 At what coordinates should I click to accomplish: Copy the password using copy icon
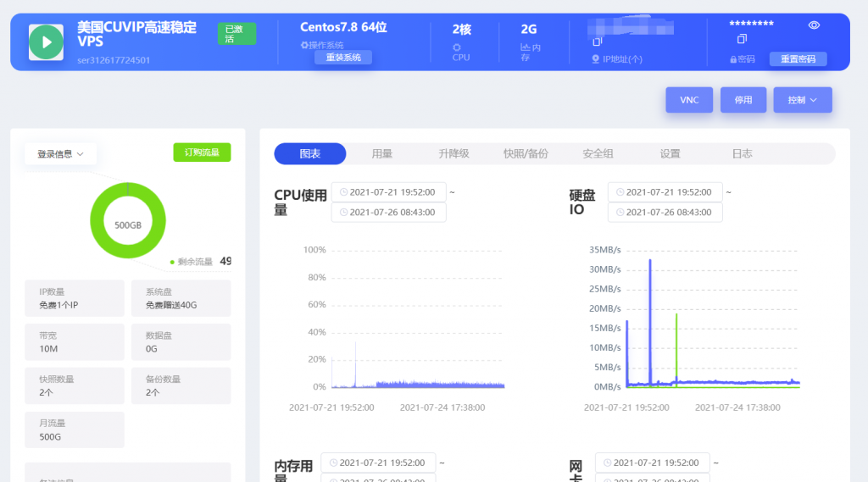point(742,39)
